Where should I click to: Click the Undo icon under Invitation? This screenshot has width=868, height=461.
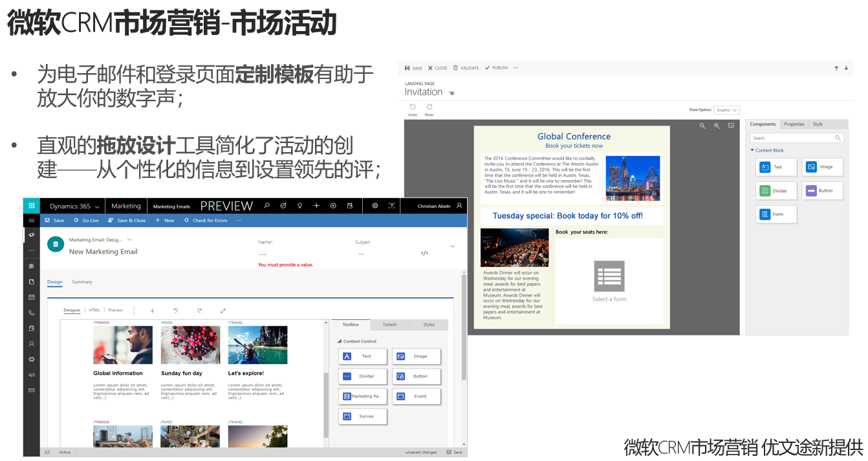(413, 107)
